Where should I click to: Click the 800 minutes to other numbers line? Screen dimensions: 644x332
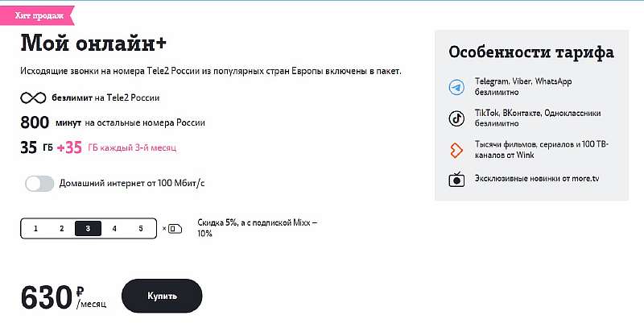click(113, 122)
